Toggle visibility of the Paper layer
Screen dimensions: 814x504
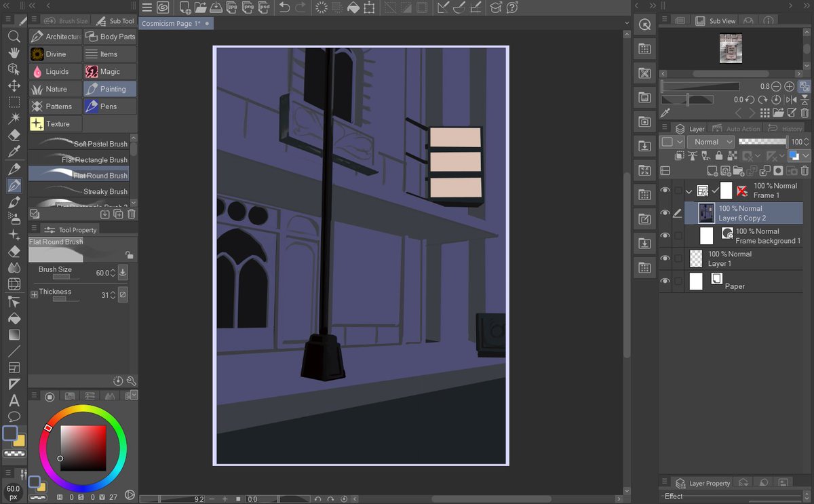pos(665,281)
